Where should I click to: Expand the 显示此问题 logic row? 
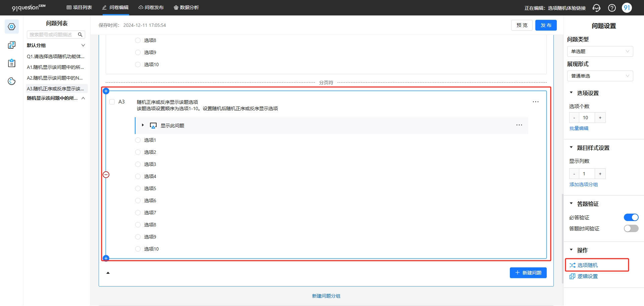coord(143,125)
